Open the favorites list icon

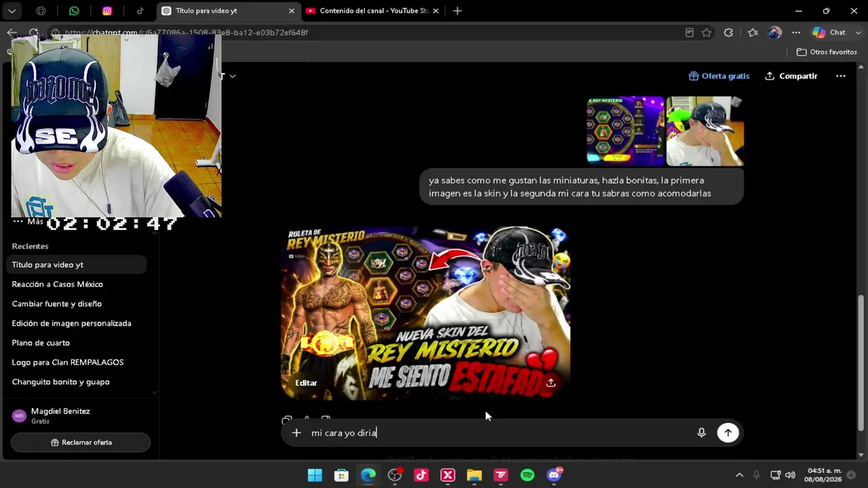753,33
